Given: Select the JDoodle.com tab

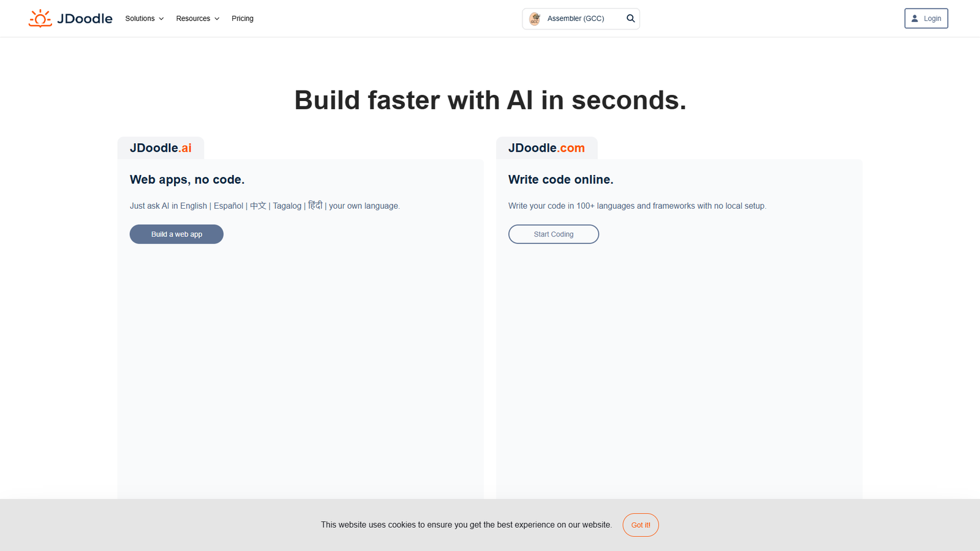Looking at the screenshot, I should click(546, 148).
